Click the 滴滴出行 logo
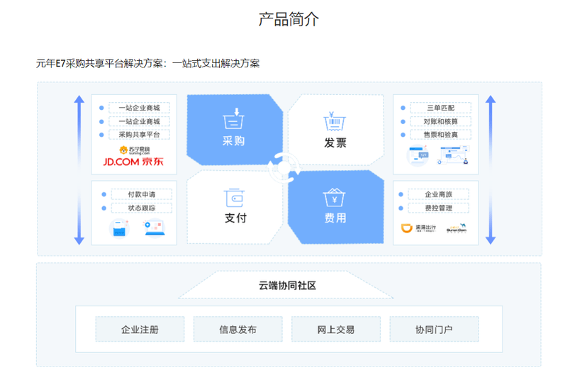 pos(416,229)
